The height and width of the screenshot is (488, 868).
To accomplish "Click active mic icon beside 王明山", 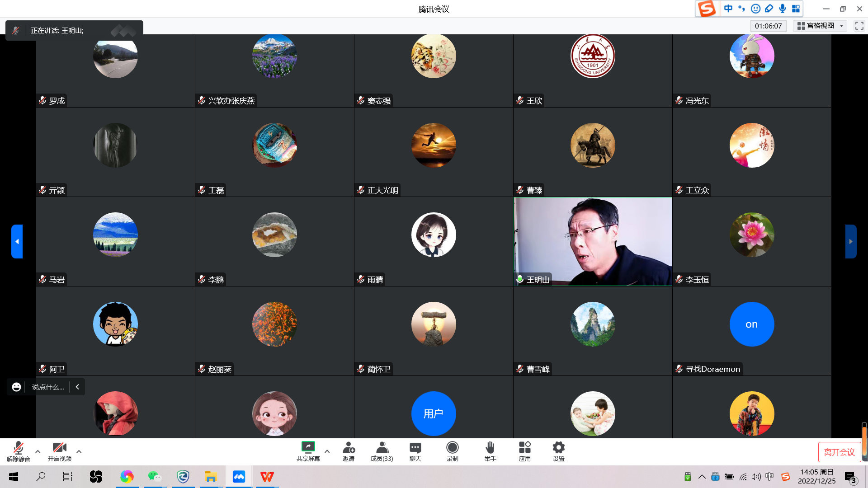I will [520, 279].
